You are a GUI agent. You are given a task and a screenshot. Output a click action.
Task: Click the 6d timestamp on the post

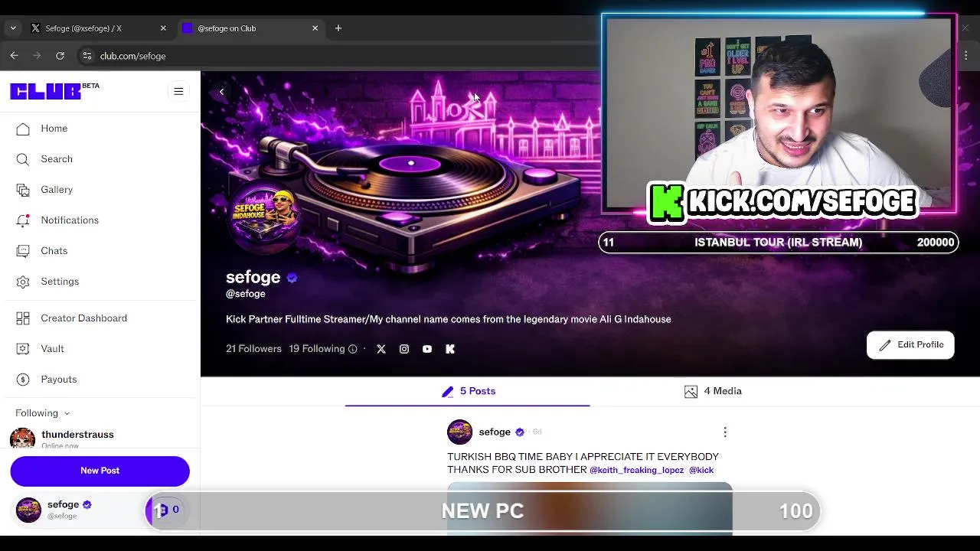pyautogui.click(x=537, y=432)
